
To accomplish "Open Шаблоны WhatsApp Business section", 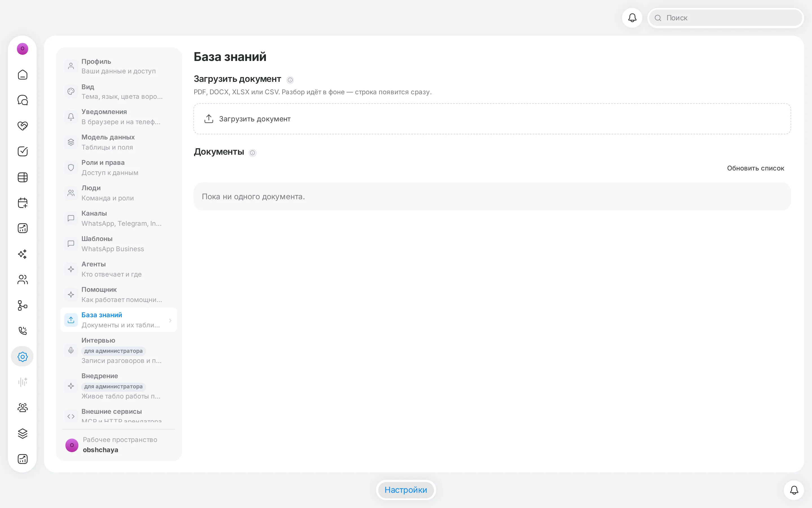I will 119,244.
